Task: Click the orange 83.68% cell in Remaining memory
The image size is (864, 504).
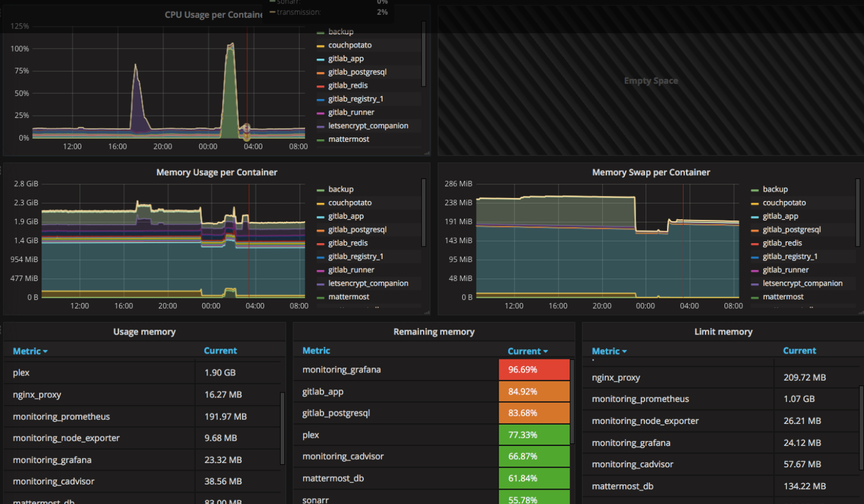Action: click(534, 413)
